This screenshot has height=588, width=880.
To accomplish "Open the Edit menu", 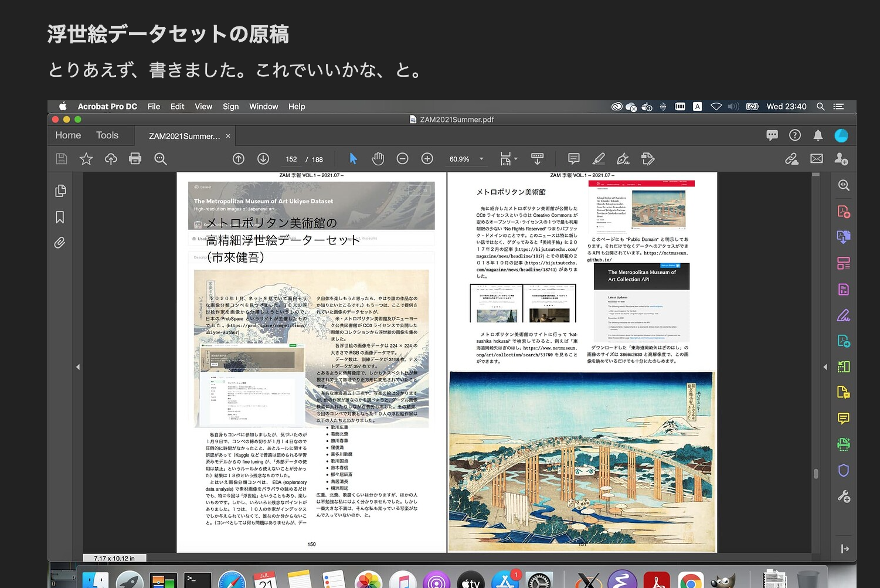I will 177,106.
